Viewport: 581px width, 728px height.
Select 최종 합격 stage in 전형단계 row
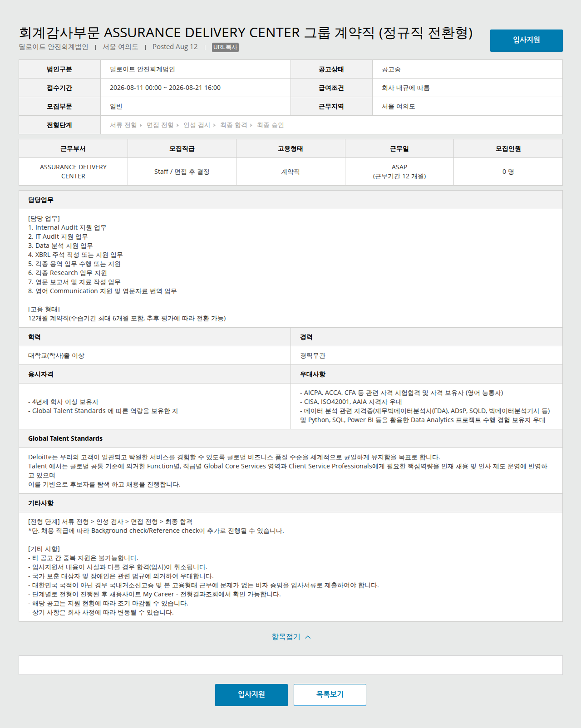pos(234,125)
